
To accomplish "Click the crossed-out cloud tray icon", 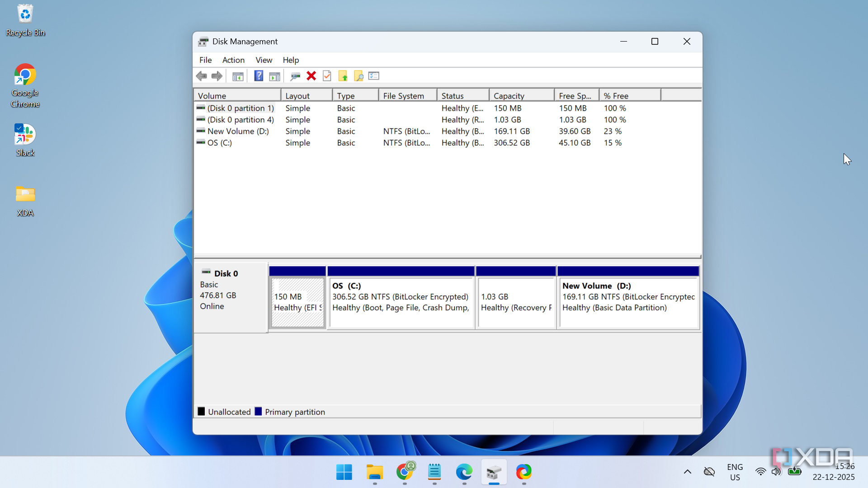I will pyautogui.click(x=709, y=472).
